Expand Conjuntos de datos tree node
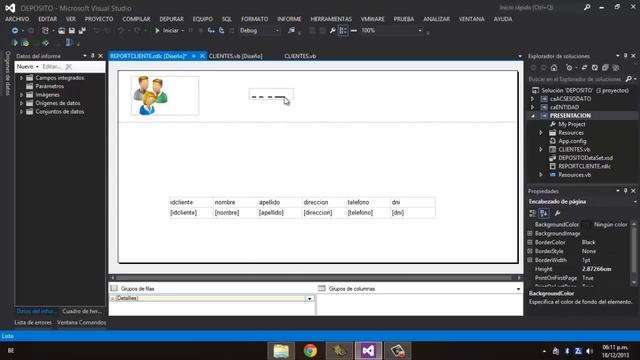Viewport: 640px width, 360px height. 22,111
